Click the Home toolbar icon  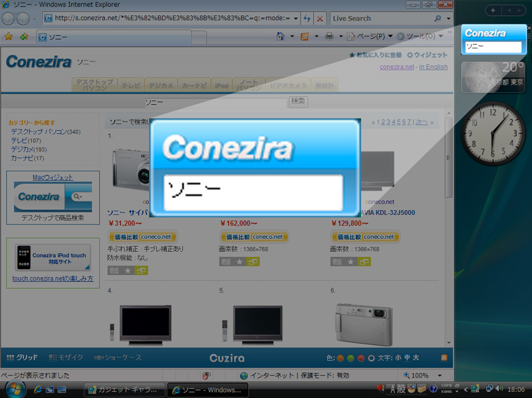(280, 37)
